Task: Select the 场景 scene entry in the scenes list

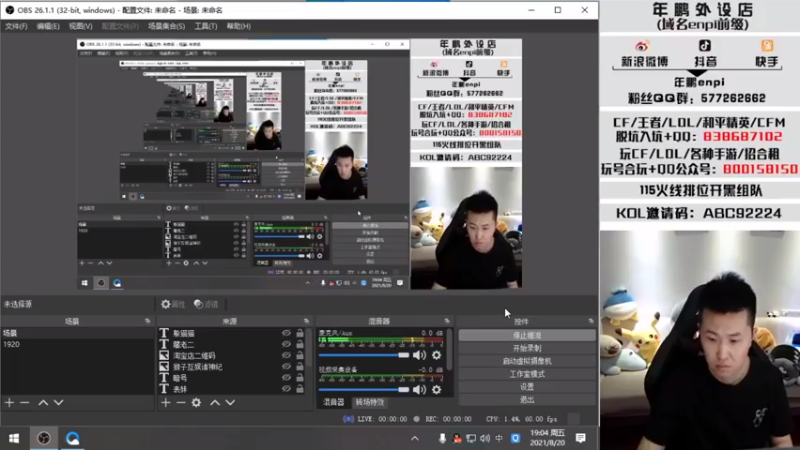Action: [x=78, y=333]
